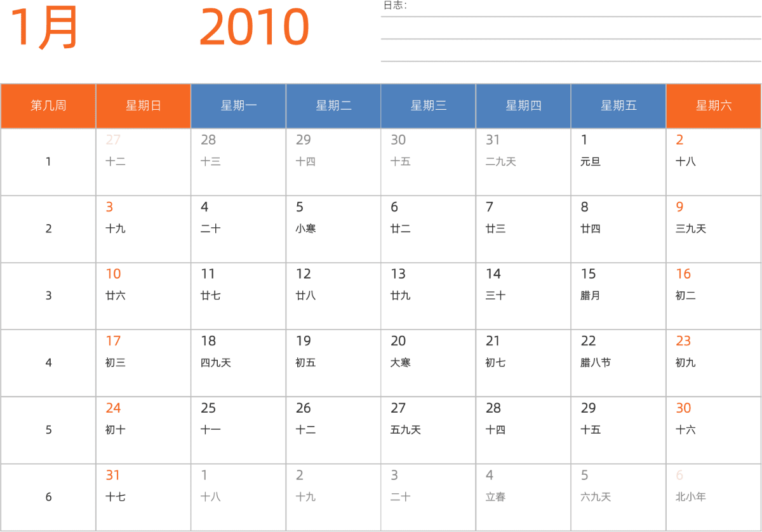
Task: Select date 12 in the calendar
Action: point(304,274)
